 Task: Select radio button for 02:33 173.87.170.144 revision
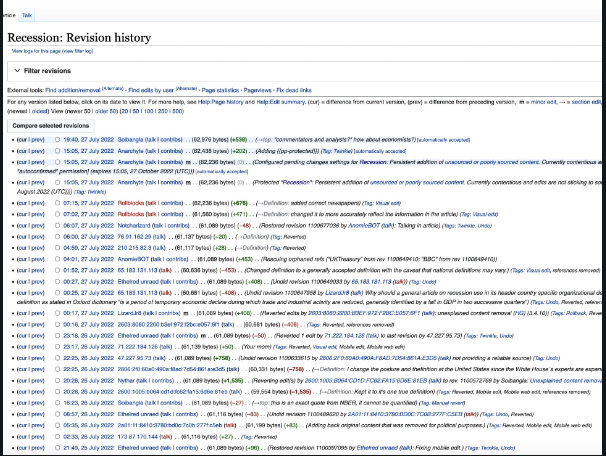pos(57,437)
